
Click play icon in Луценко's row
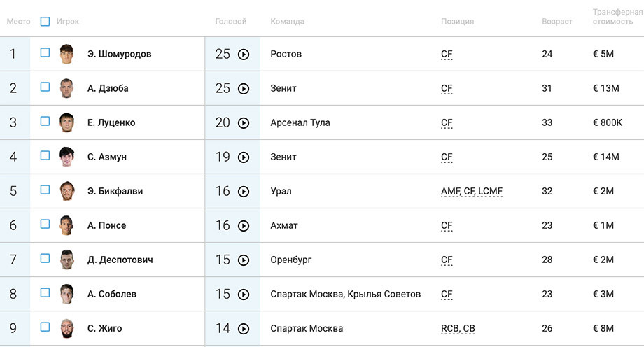(x=244, y=123)
